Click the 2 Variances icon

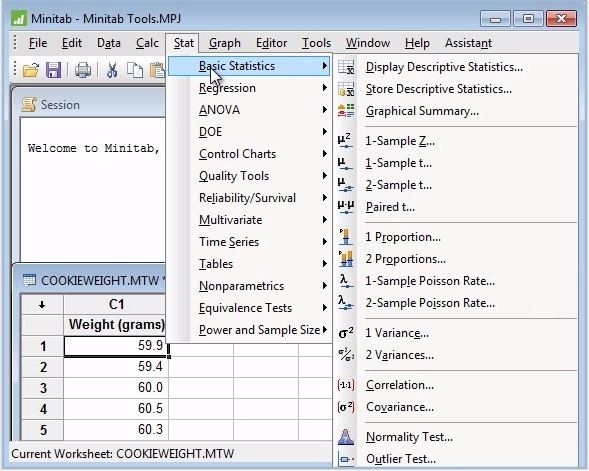(x=346, y=355)
